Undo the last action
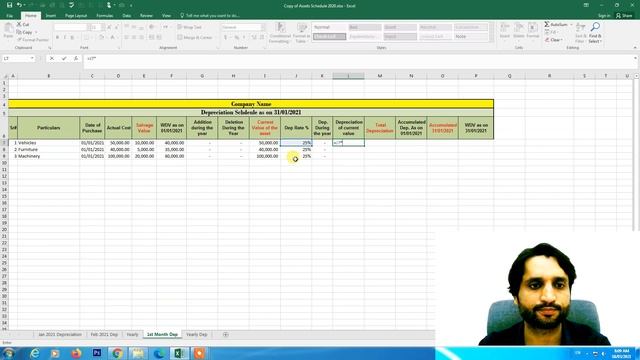 [x=19, y=5]
